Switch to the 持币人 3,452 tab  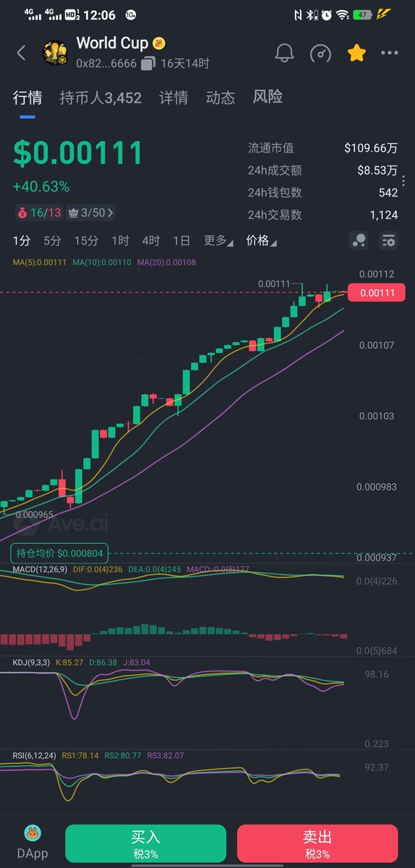click(100, 98)
